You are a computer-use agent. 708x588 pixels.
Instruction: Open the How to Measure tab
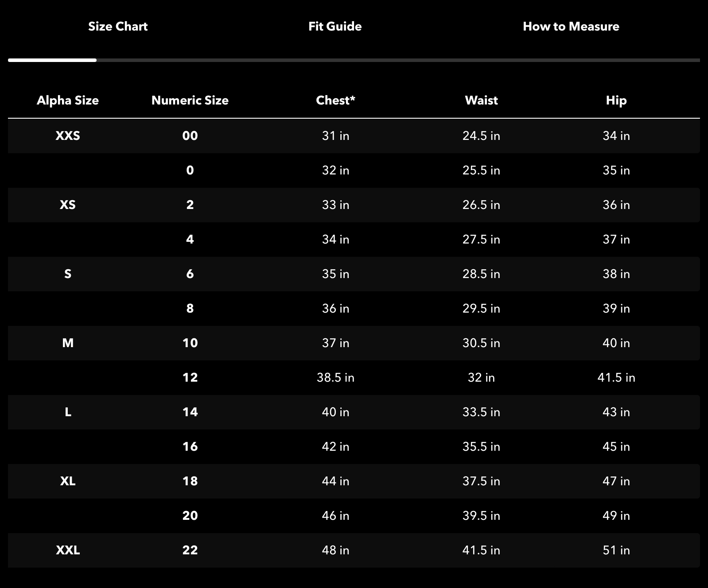click(x=571, y=27)
